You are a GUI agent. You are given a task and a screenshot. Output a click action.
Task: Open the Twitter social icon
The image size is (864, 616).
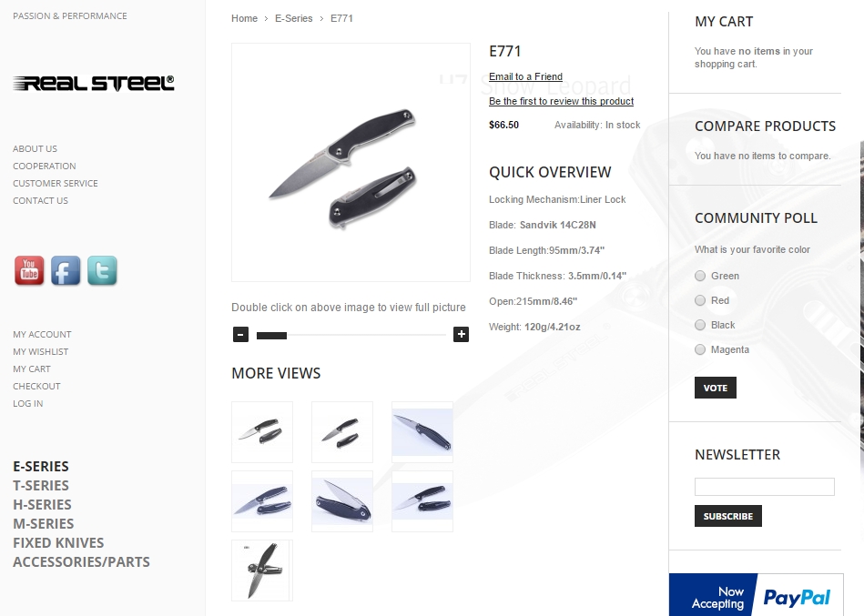[102, 270]
